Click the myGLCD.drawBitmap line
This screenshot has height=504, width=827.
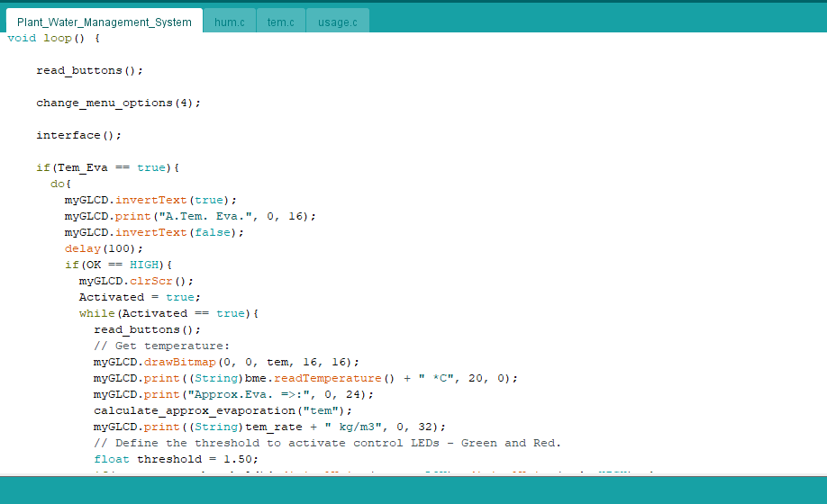point(226,362)
